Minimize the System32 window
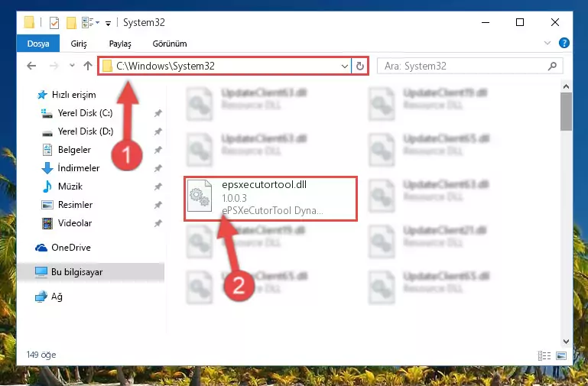This screenshot has height=386, width=588. tap(486, 22)
